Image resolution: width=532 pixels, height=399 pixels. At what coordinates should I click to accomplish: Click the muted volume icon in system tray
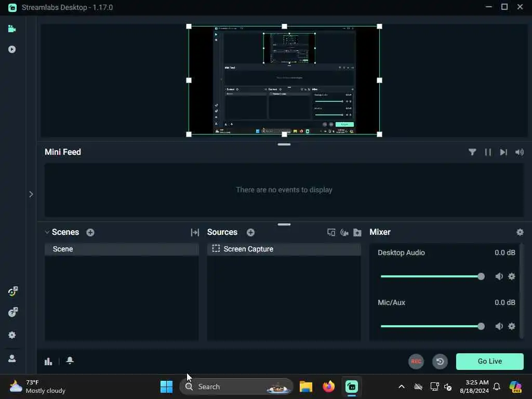coord(448,387)
